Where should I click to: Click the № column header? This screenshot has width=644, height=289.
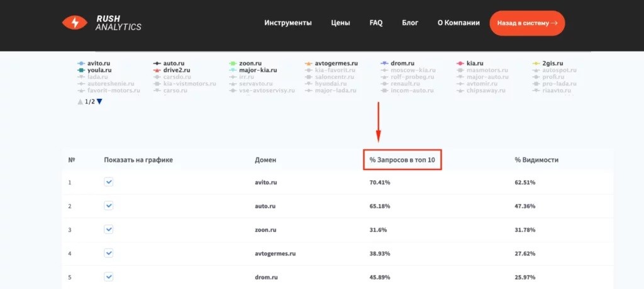(71, 160)
